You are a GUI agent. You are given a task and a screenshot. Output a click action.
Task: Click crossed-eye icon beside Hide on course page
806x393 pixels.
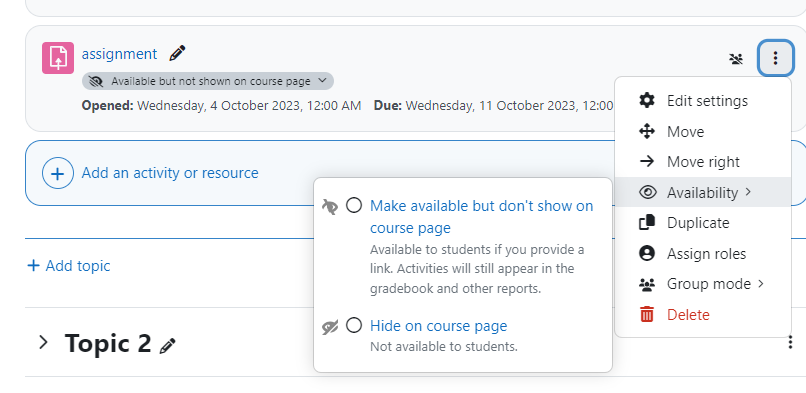330,326
